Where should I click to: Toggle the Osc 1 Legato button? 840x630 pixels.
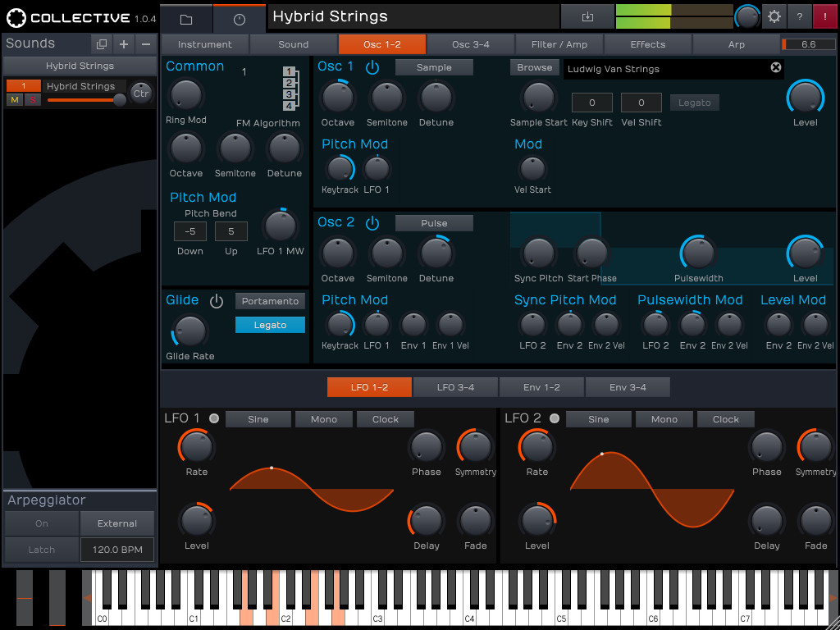coord(694,103)
